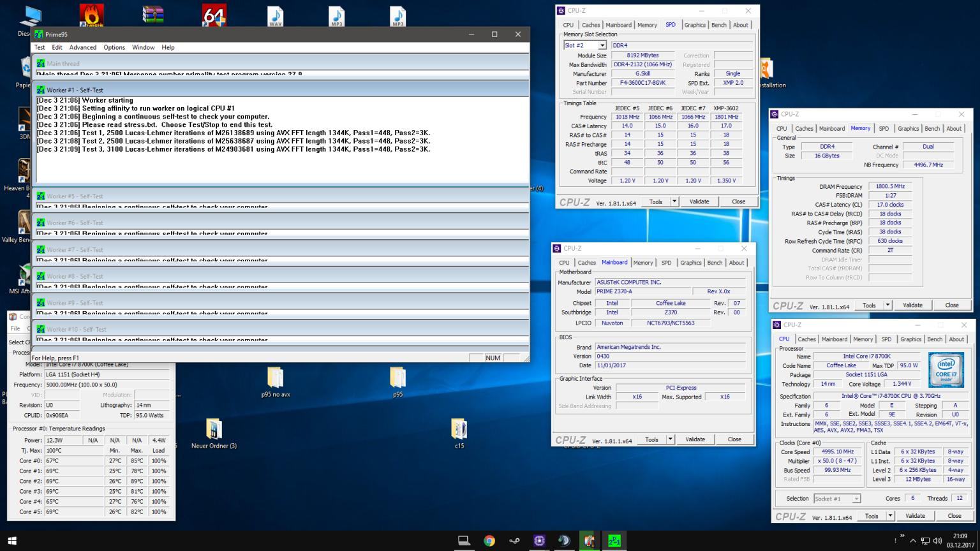Open the AIDA64 desktop shortcut
980x551 pixels.
pos(214,15)
